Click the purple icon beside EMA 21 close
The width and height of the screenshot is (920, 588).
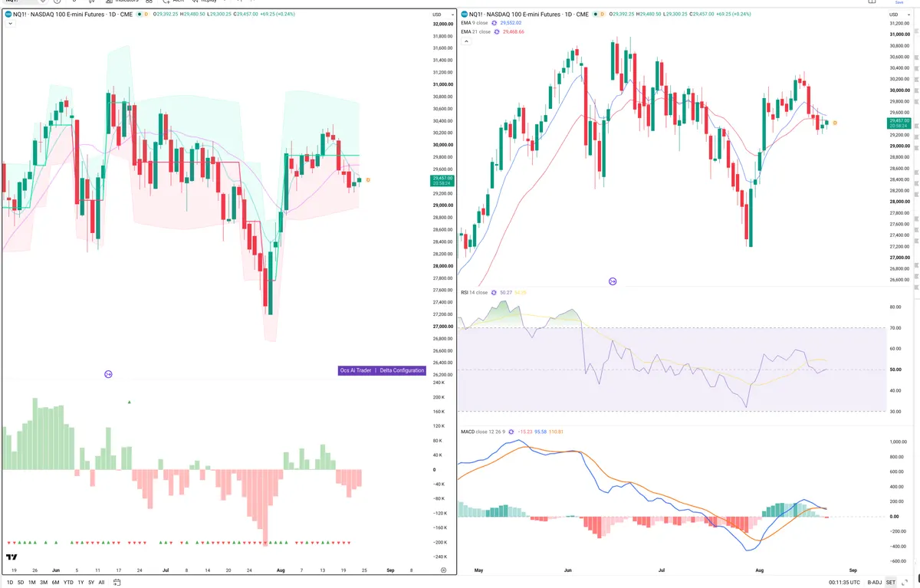(498, 31)
